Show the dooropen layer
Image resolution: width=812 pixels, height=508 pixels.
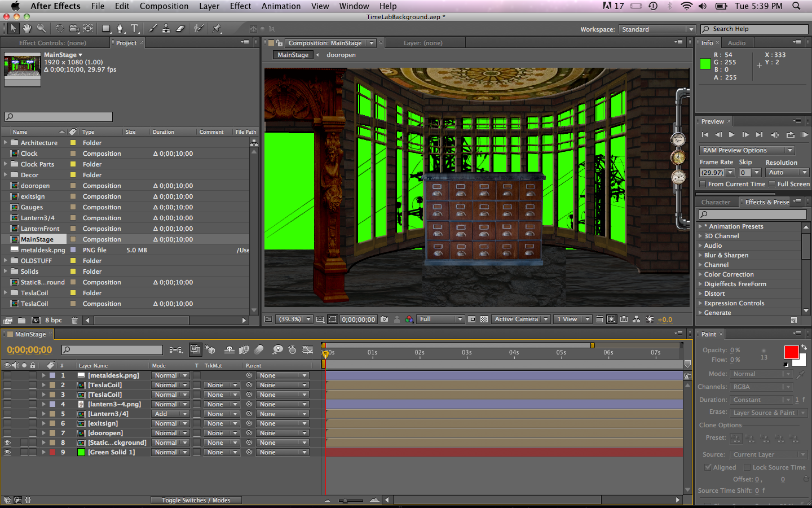(7, 433)
